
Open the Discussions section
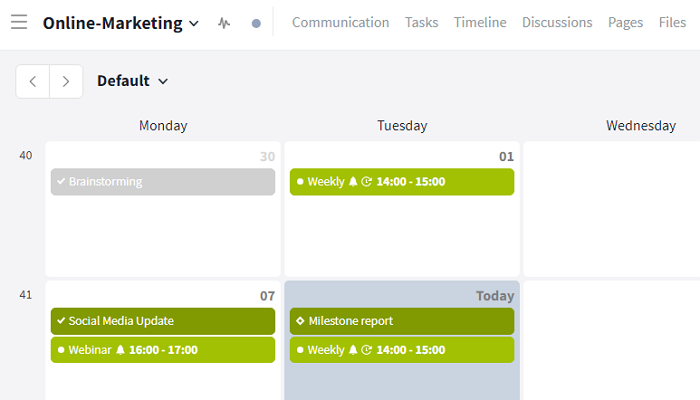pyautogui.click(x=557, y=22)
